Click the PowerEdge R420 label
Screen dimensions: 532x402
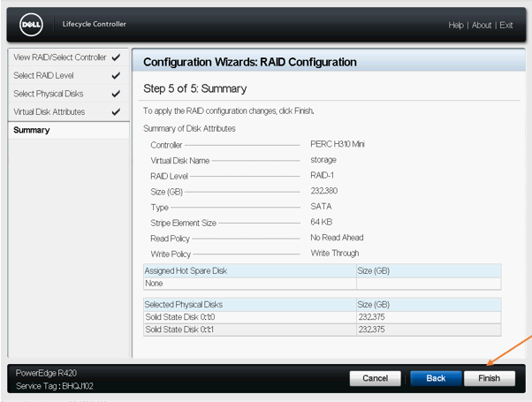click(x=46, y=373)
